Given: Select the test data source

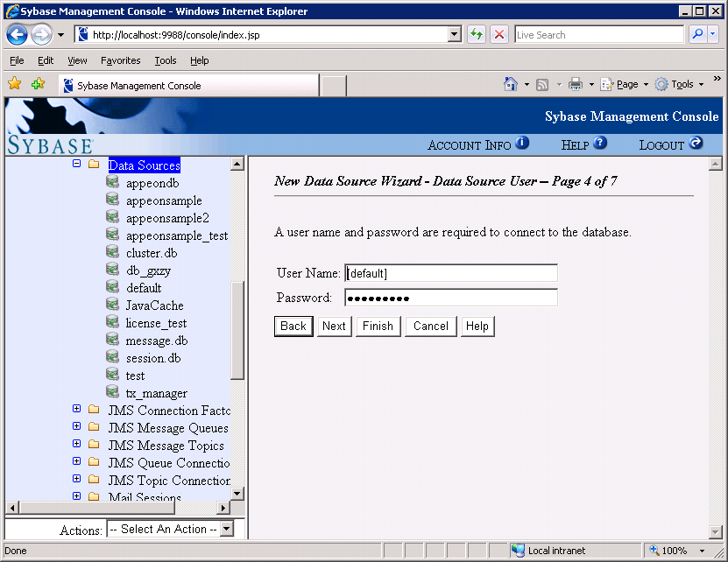Looking at the screenshot, I should pos(135,376).
